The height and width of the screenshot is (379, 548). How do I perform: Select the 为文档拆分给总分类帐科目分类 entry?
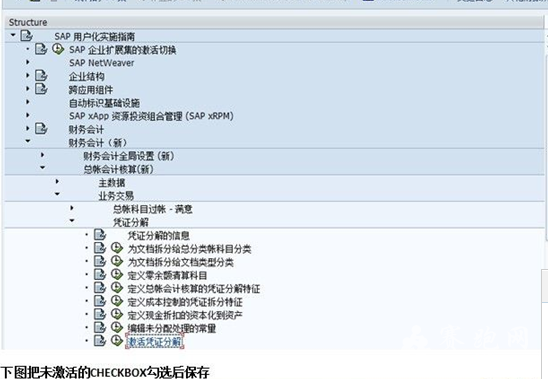189,249
